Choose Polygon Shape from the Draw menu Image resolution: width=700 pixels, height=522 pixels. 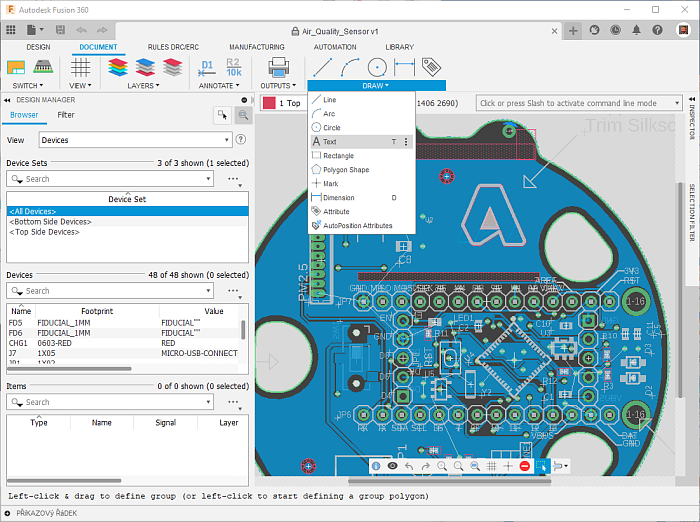[x=345, y=170]
